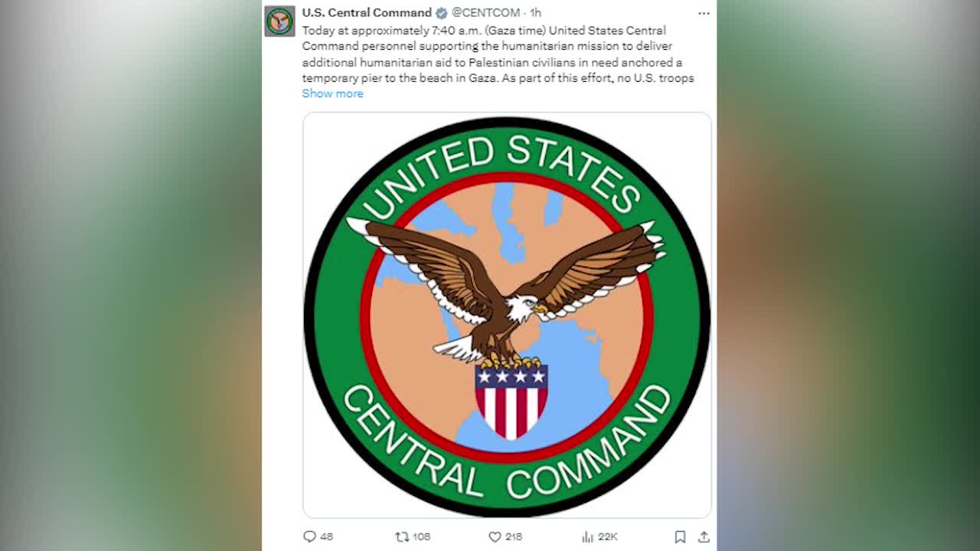Open the reply comment icon
The image size is (980, 551).
click(x=309, y=536)
